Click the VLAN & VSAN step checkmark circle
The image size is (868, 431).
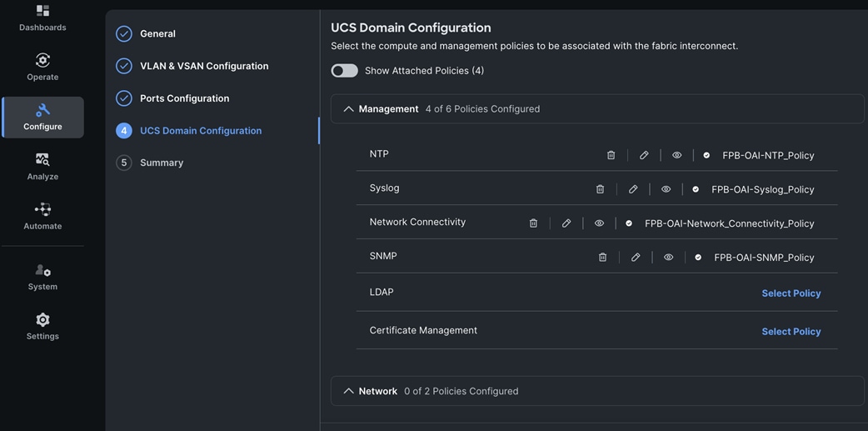(x=124, y=66)
